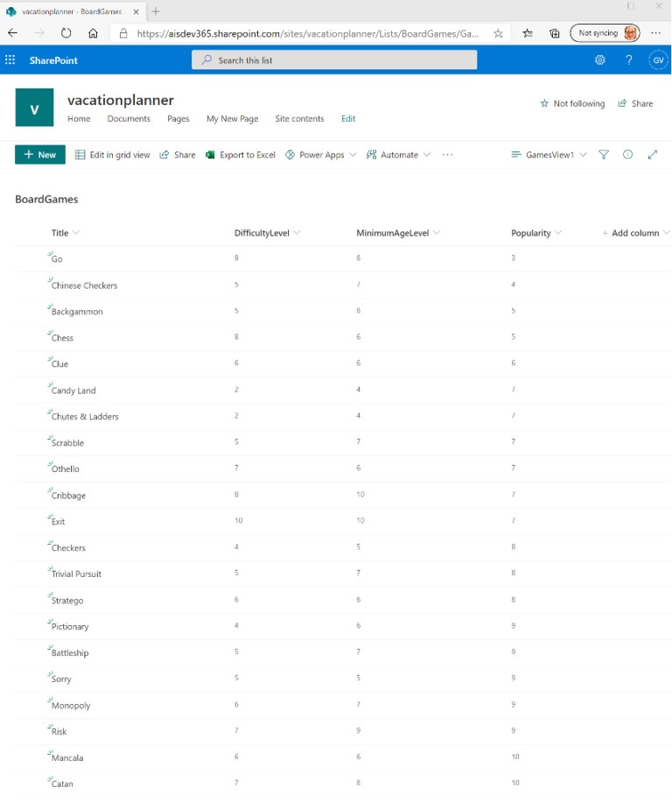Screen dimensions: 672x809
Task: Click the GV account avatar
Action: click(658, 60)
